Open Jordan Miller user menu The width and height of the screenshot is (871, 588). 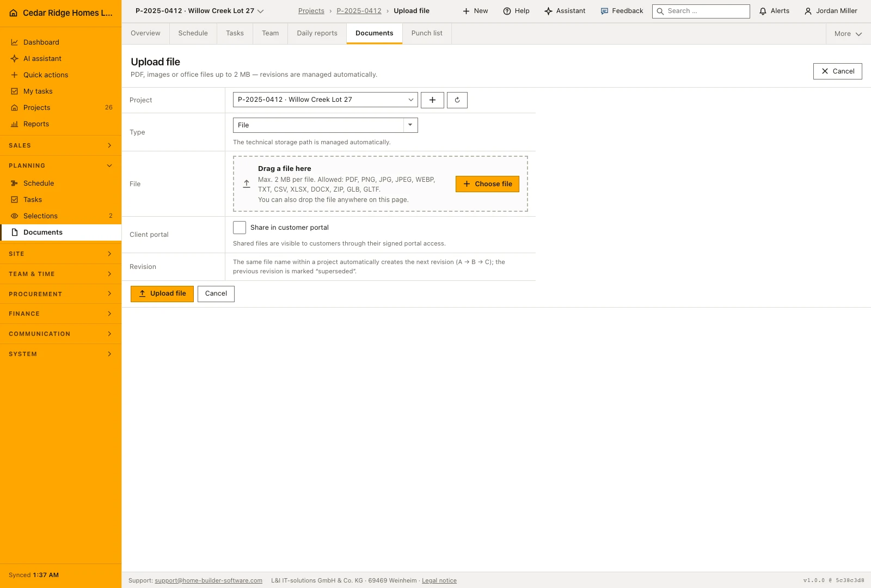tap(831, 11)
